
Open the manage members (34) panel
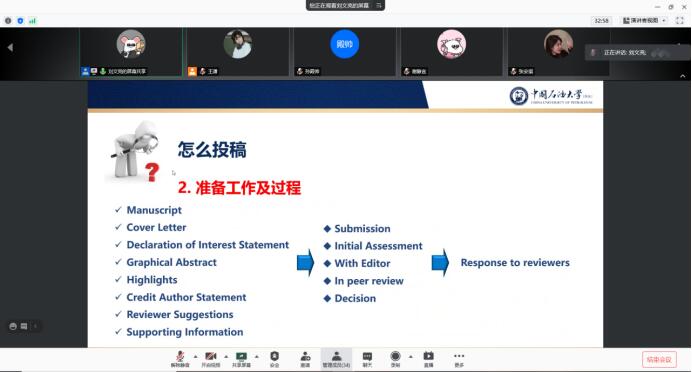pos(336,359)
